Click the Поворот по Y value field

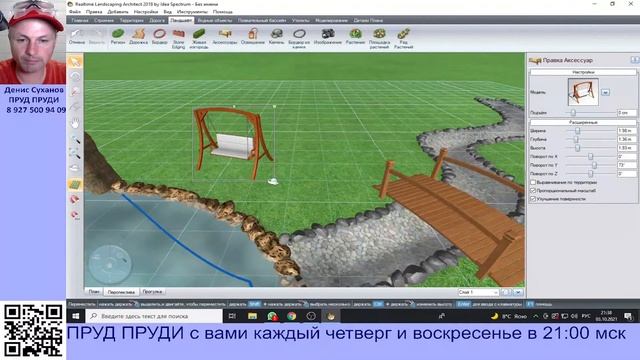pos(627,165)
